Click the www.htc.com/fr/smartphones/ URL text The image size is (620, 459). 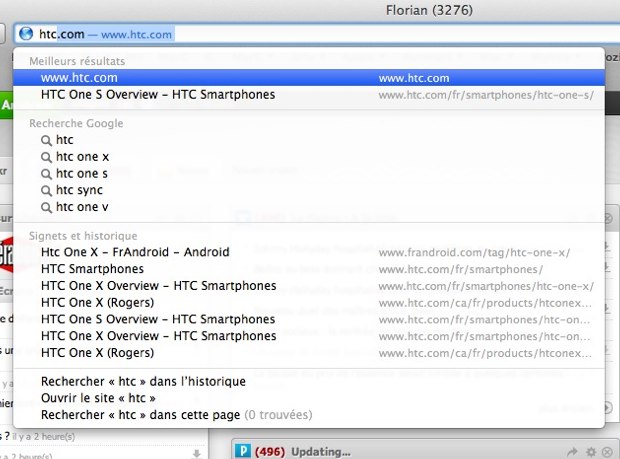coord(461,269)
